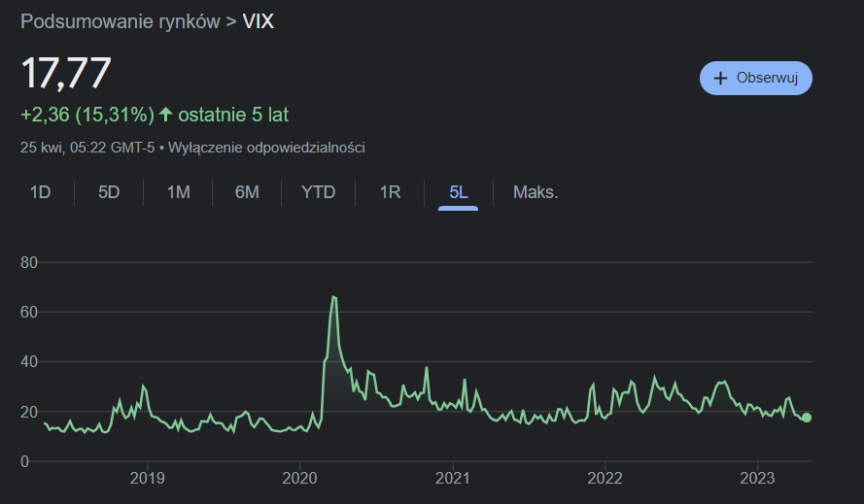Click the 17,77 current value
Viewport: 864px width, 504px height.
(x=66, y=74)
